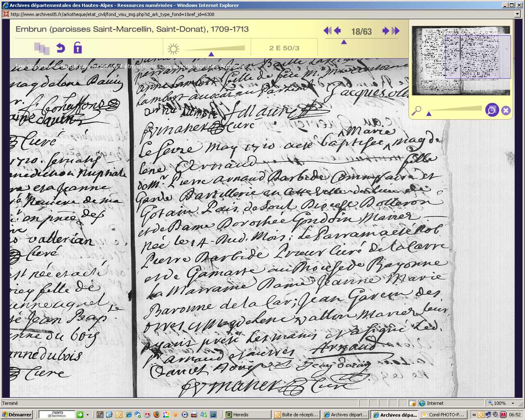Switch to the Heredis taskbar window
Image resolution: width=525 pixels, height=420 pixels.
click(247, 415)
